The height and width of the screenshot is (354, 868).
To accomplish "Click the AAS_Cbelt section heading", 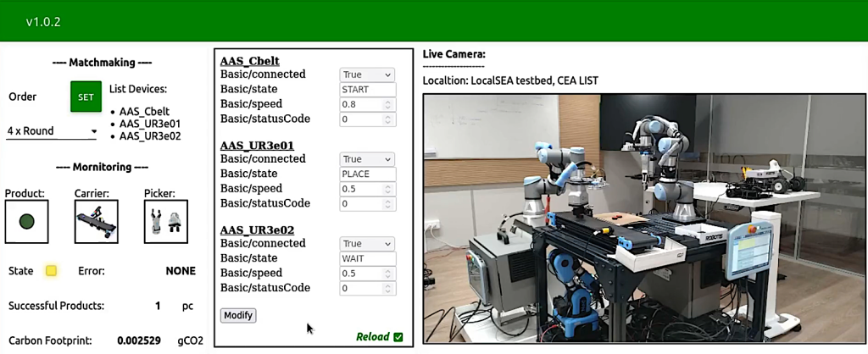I will pos(249,61).
